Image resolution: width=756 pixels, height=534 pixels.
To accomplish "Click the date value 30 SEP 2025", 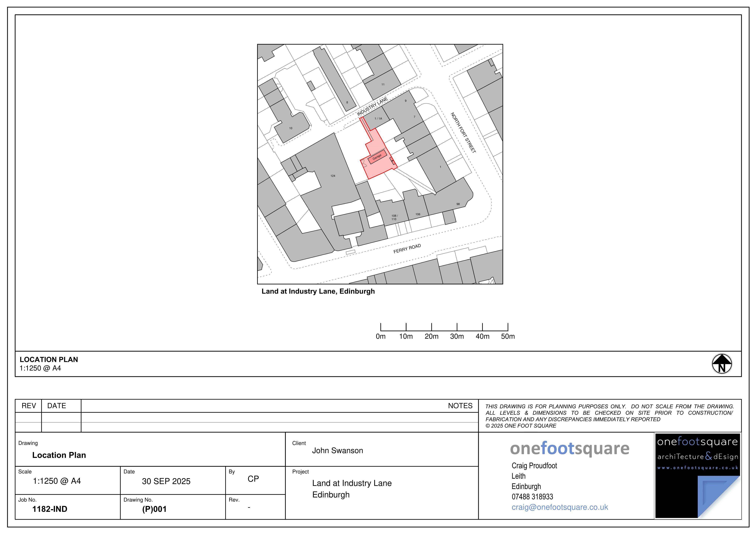I will point(166,482).
